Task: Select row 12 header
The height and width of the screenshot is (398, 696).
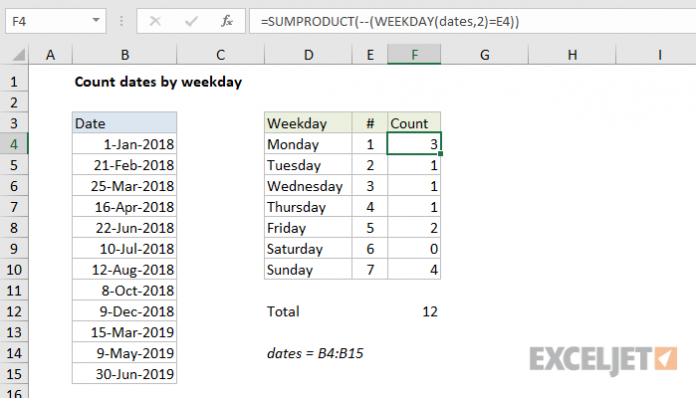Action: 14,311
